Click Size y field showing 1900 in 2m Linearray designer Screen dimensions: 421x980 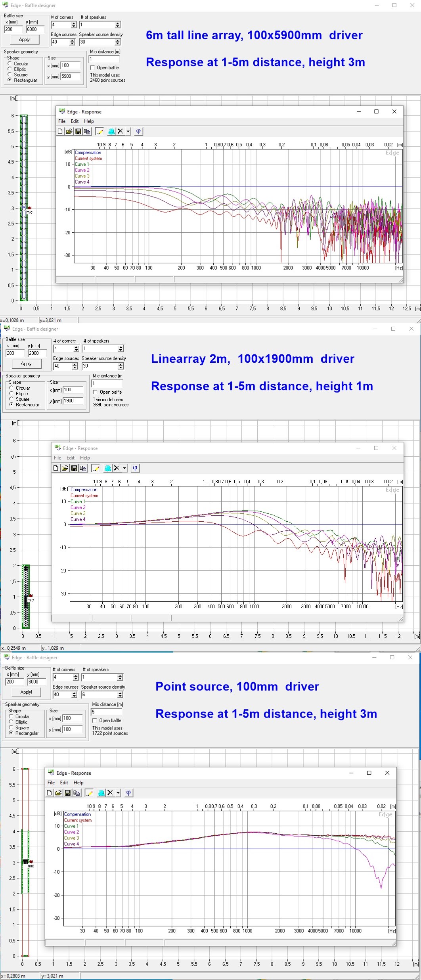click(x=73, y=401)
